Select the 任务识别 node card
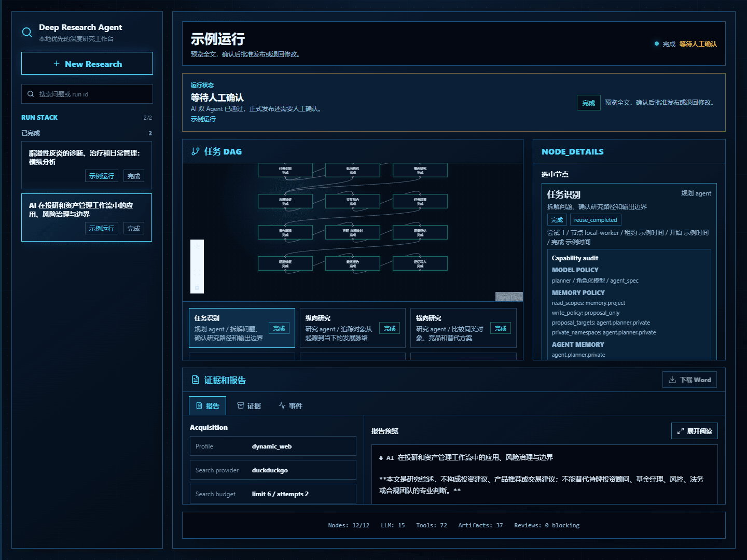 click(x=242, y=328)
